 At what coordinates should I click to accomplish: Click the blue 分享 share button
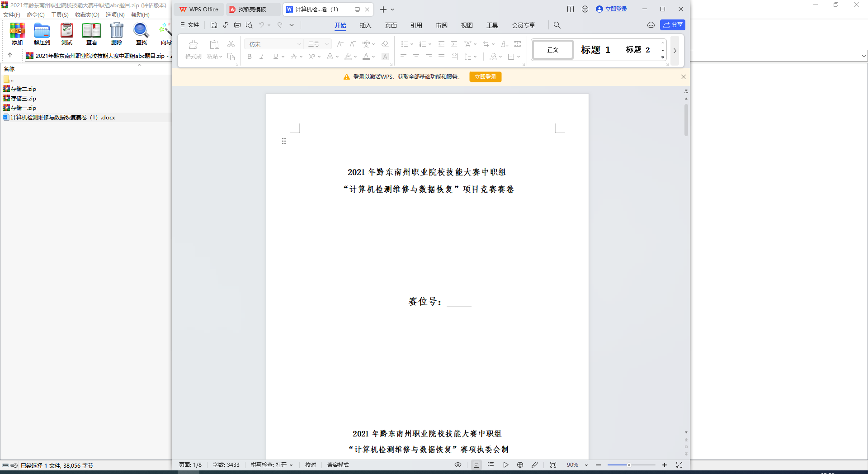tap(672, 25)
